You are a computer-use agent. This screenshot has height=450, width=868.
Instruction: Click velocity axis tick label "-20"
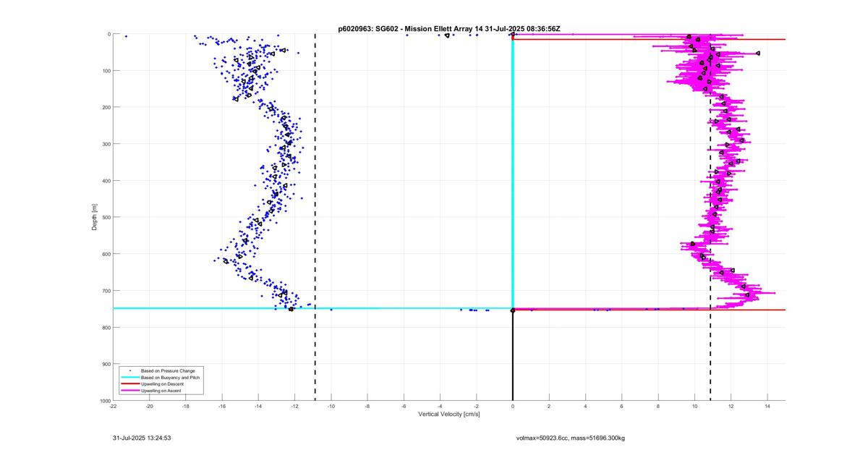[150, 406]
